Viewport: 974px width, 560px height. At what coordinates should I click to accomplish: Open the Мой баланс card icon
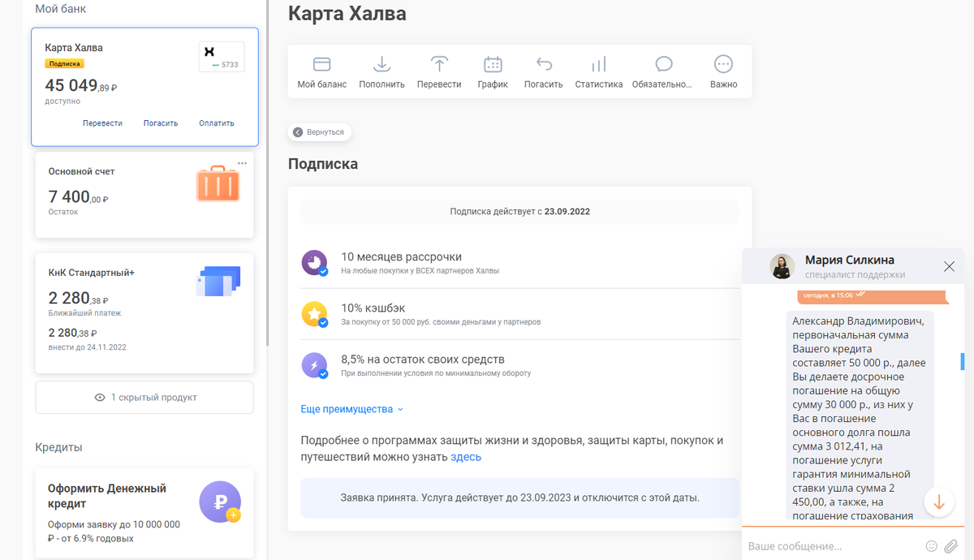[321, 64]
